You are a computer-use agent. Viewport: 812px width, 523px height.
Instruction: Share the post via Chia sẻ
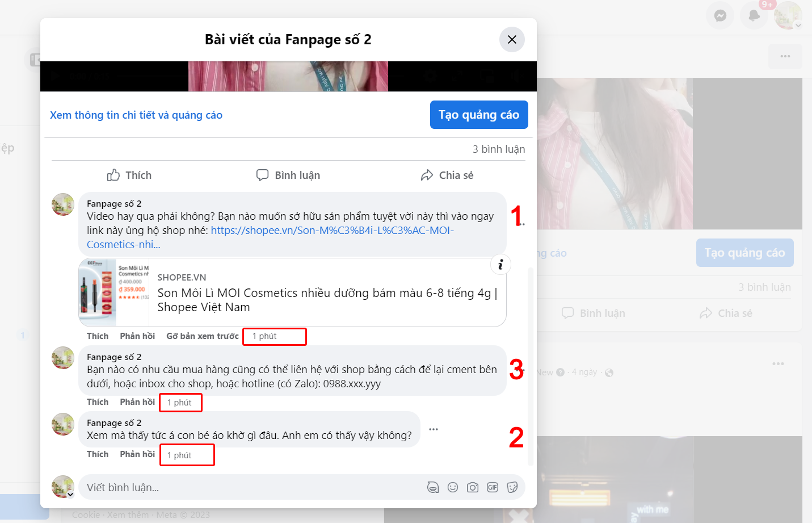(x=447, y=175)
